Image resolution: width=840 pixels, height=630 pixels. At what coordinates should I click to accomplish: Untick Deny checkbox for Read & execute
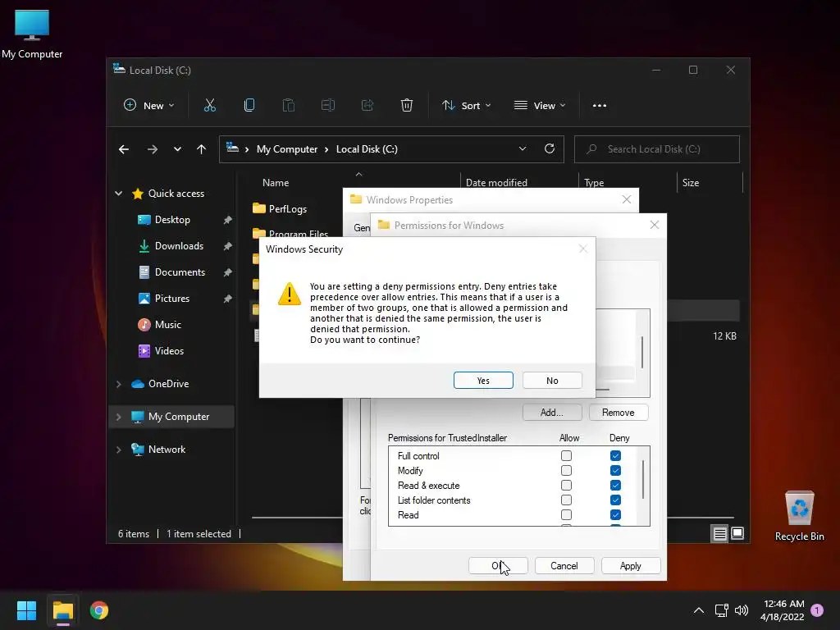click(615, 486)
